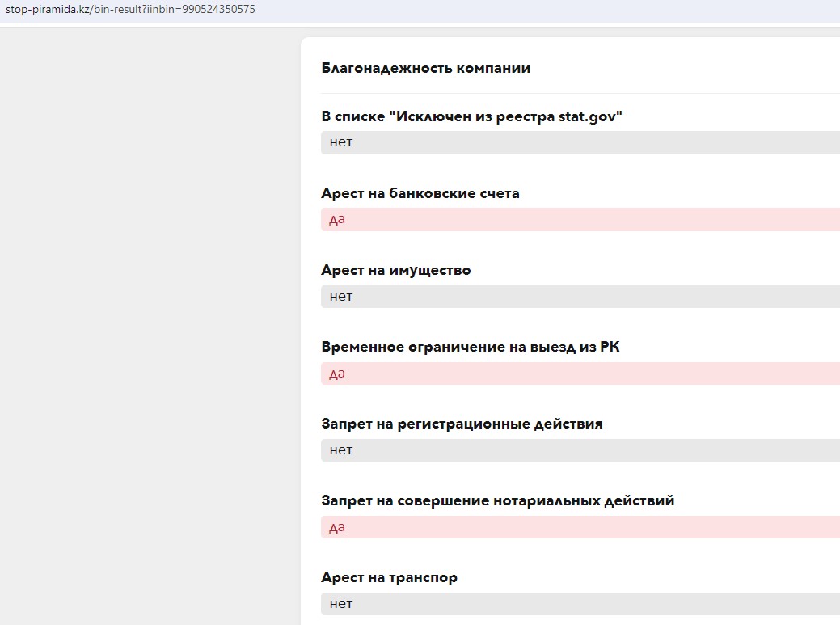840x625 pixels.
Task: Click the stop-piramida.kz domain in address bar
Action: pos(46,9)
